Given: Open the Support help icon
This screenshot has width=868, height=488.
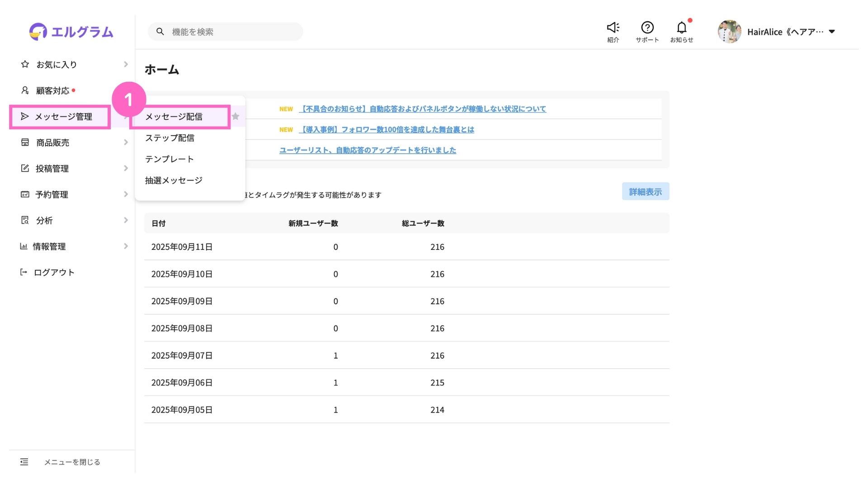Looking at the screenshot, I should click(647, 28).
